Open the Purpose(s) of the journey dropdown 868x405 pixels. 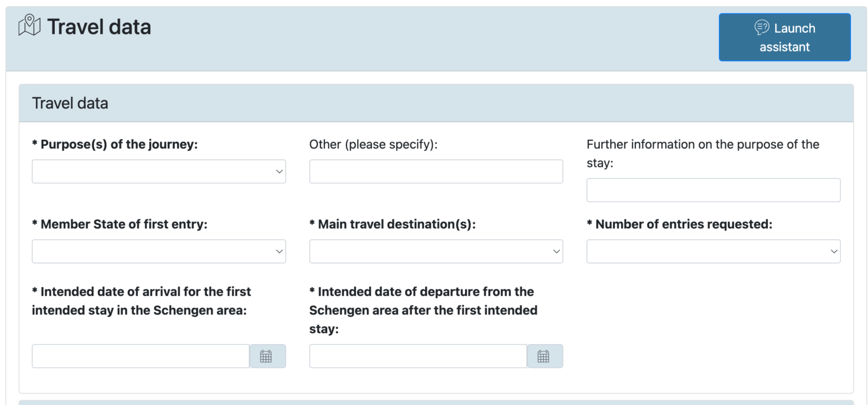pyautogui.click(x=158, y=171)
